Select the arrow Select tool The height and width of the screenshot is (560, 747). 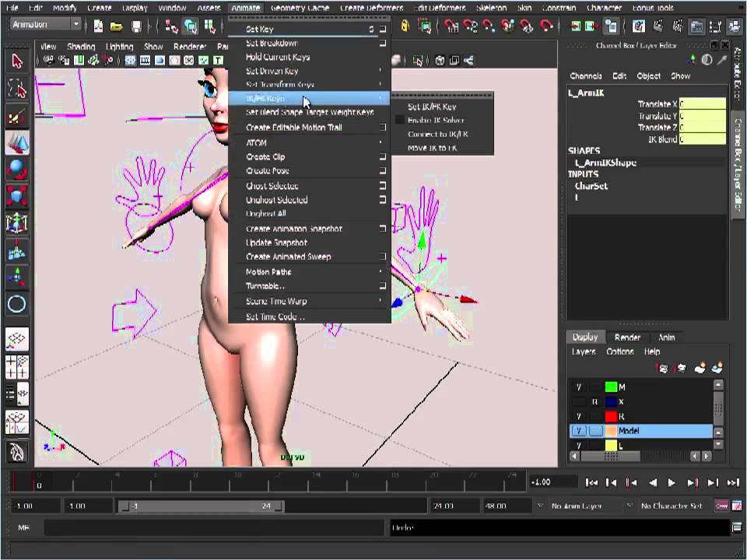(x=17, y=61)
